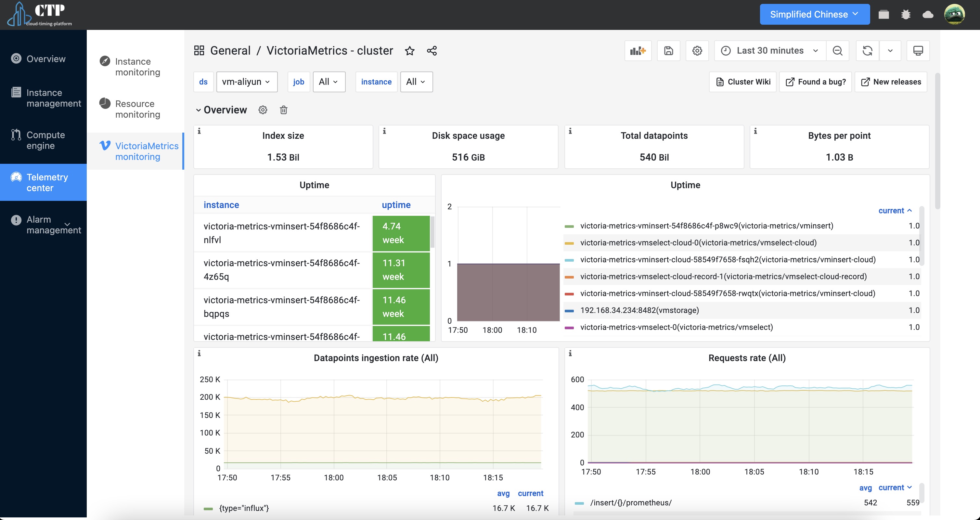Save the dashboard with the save icon
The height and width of the screenshot is (520, 980).
coord(668,51)
